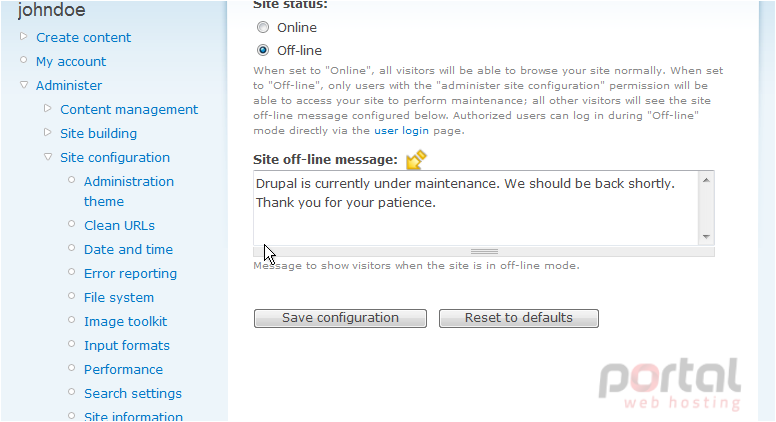Image resolution: width=776 pixels, height=422 pixels.
Task: Collapse the Site configuration triangle
Action: click(48, 157)
